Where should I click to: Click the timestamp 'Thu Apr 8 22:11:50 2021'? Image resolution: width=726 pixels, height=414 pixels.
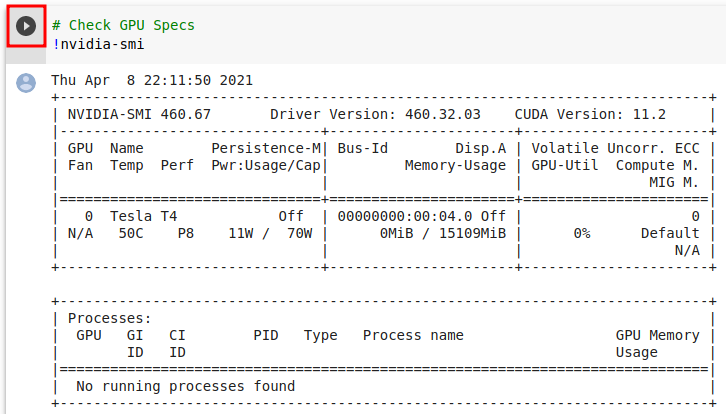[152, 80]
